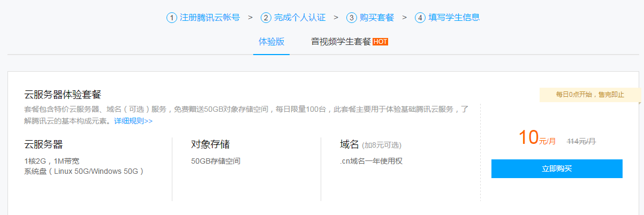This screenshot has height=215, width=644.
Task: Click the circled number 4 step icon
Action: (420, 18)
